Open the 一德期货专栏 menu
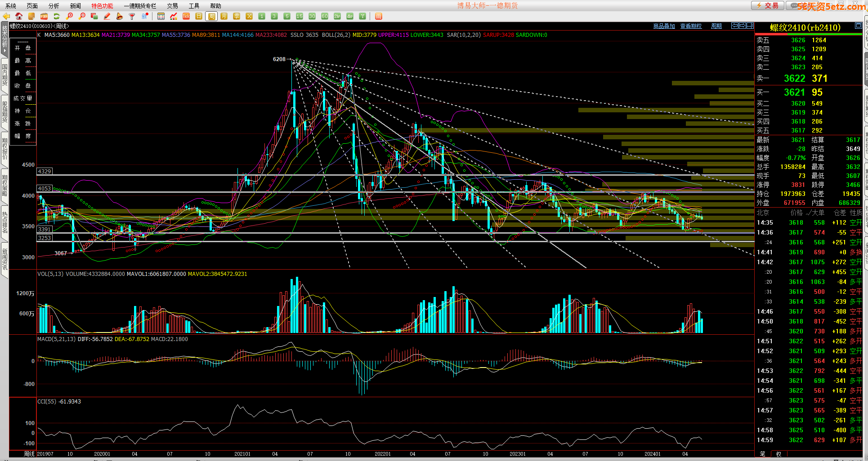868x461 pixels. click(x=140, y=6)
